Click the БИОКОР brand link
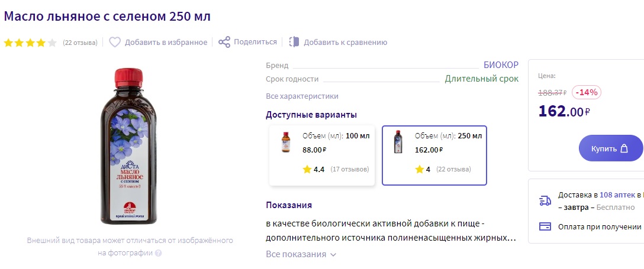 click(x=501, y=65)
